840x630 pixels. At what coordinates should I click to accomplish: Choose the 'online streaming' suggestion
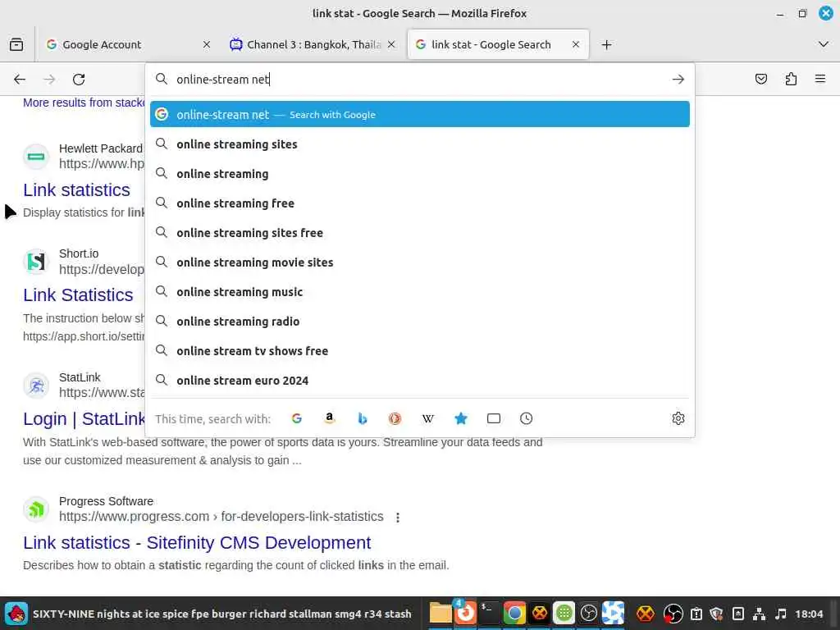420,174
